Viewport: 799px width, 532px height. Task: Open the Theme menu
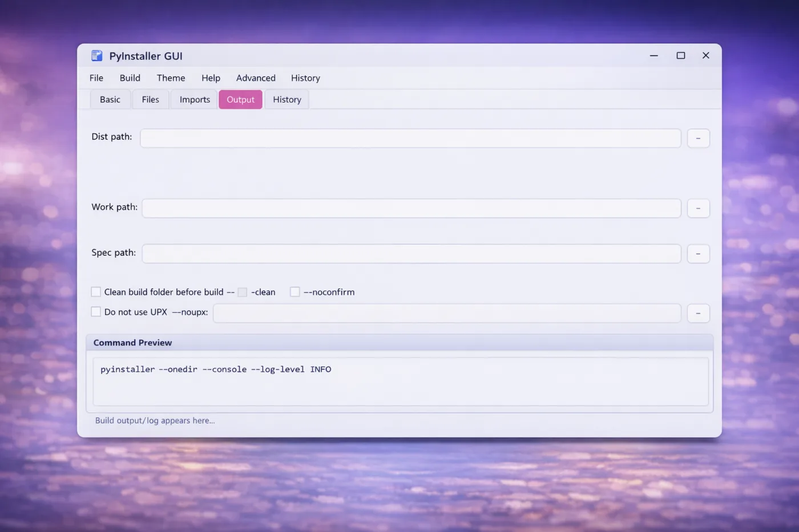click(171, 78)
